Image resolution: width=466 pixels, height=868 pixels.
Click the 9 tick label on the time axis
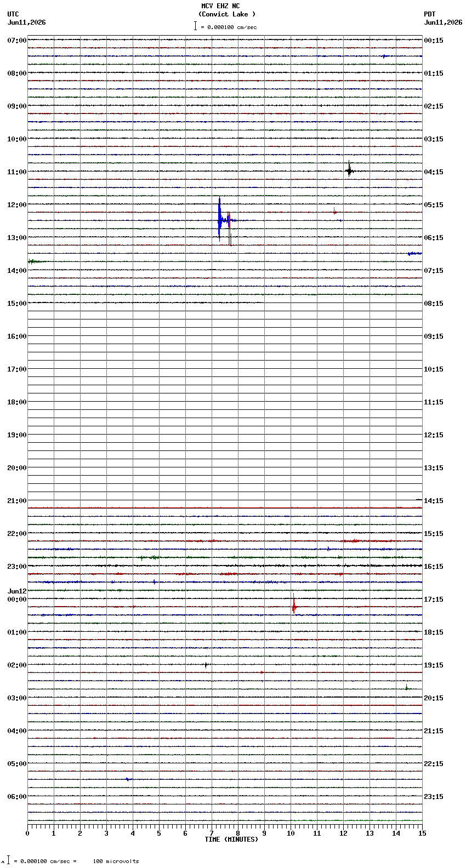pos(264,833)
